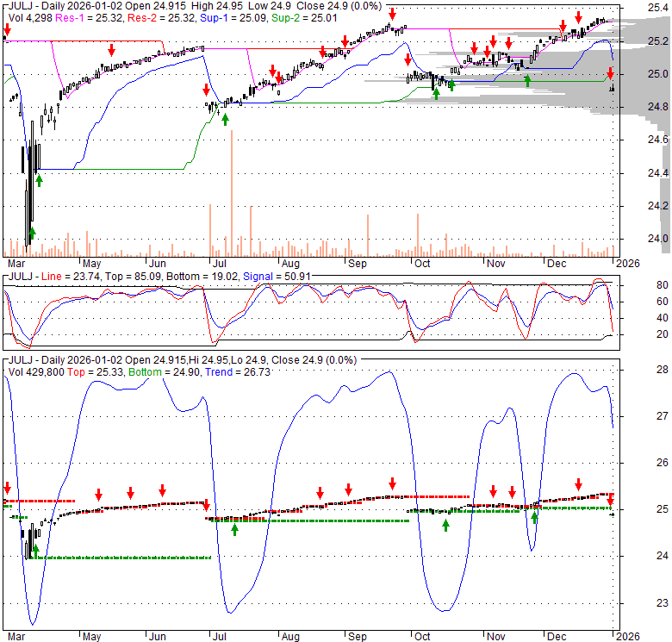Screen dimensions: 672x642
Task: Click the '40' oscillator axis label
Action: (663, 318)
